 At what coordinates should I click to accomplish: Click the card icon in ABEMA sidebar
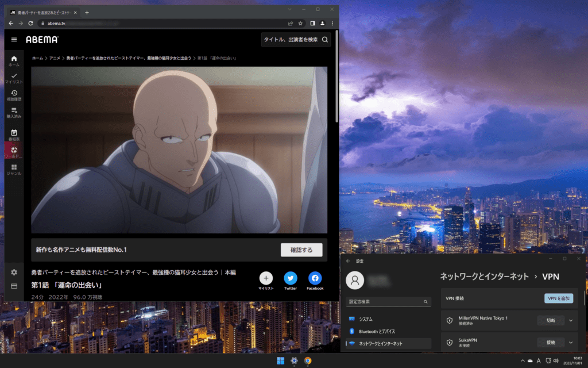click(14, 286)
